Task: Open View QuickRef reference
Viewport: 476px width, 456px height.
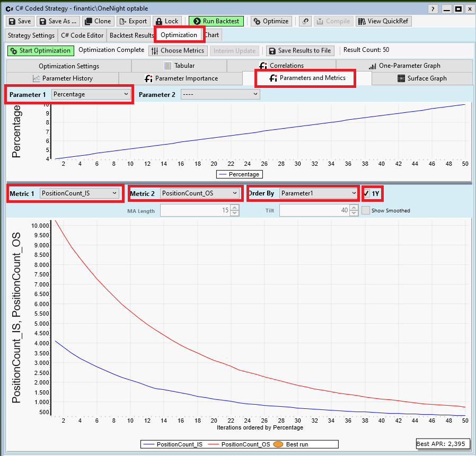Action: pos(383,21)
